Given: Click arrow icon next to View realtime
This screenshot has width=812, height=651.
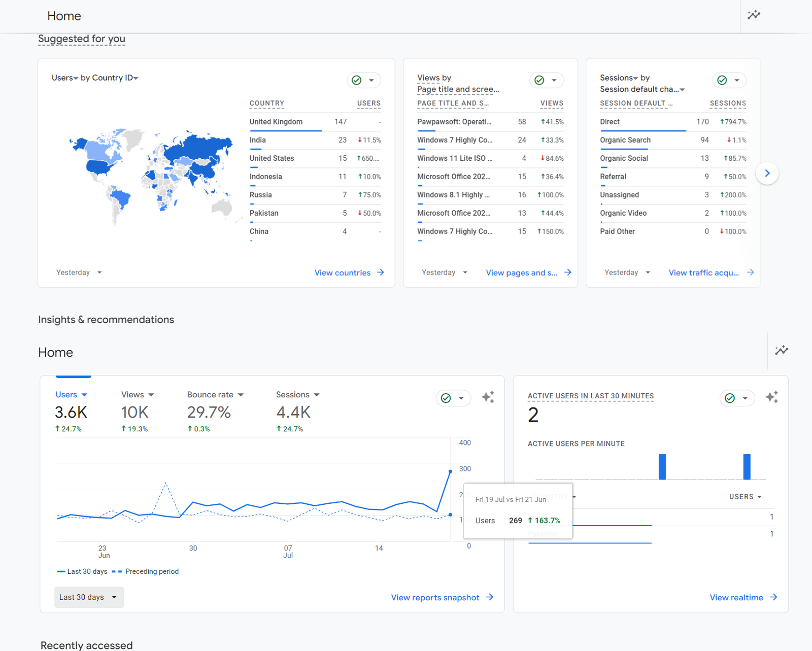Looking at the screenshot, I should click(773, 597).
